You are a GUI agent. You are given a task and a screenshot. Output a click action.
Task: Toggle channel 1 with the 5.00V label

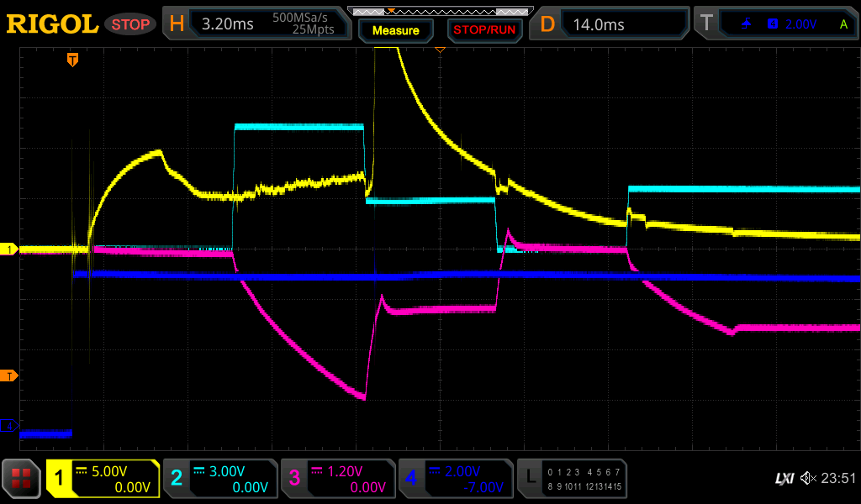pyautogui.click(x=103, y=479)
